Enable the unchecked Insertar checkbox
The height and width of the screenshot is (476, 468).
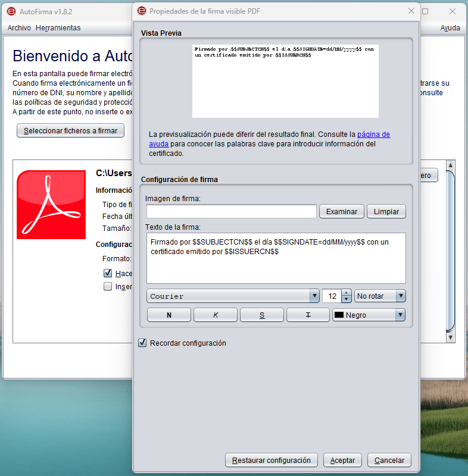coord(108,286)
